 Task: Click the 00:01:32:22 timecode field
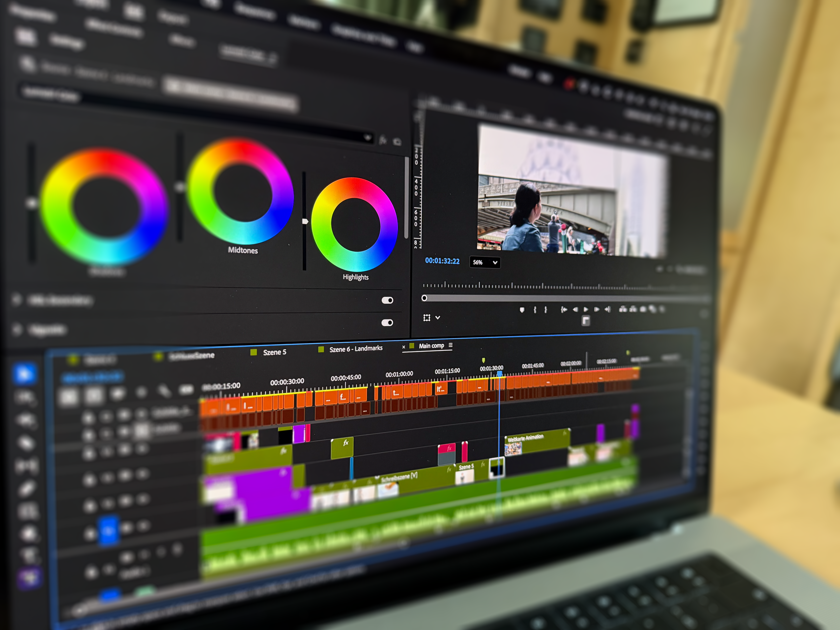point(442,261)
